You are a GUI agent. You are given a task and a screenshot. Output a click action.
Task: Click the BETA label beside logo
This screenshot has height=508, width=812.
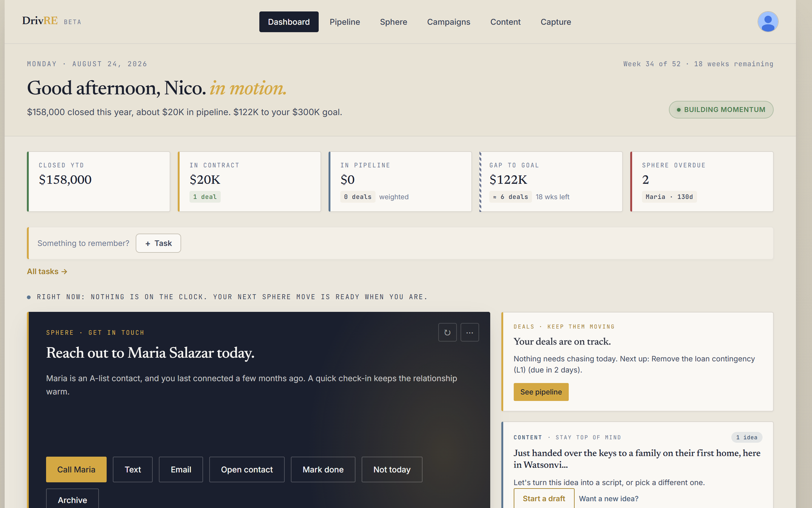pos(73,22)
